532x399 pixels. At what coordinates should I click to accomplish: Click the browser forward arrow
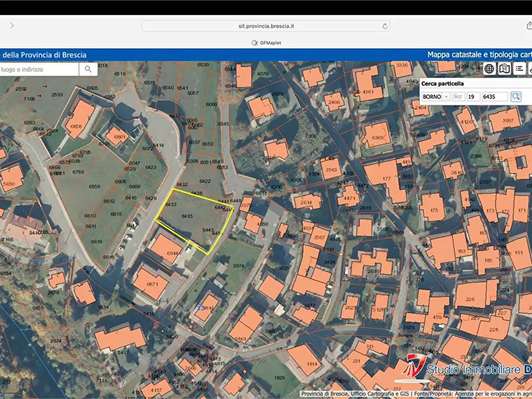coord(12,26)
